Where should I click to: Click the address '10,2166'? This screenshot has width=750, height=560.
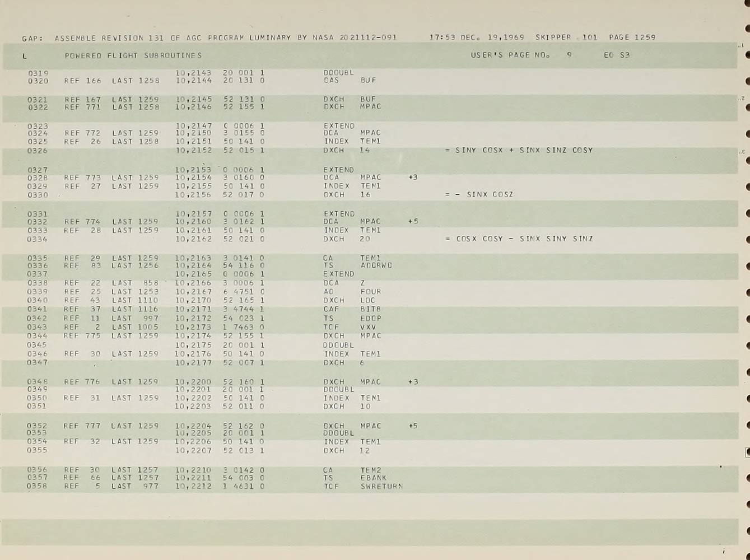coord(193,283)
